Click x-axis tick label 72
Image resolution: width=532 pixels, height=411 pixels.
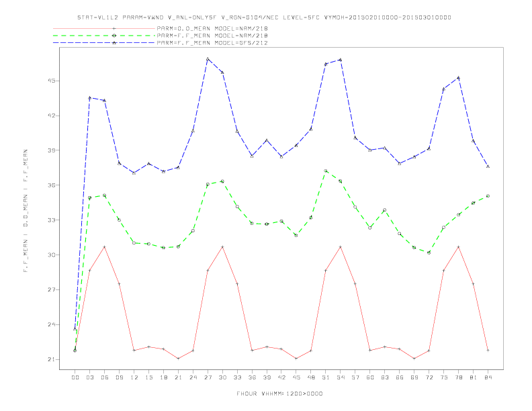pyautogui.click(x=429, y=377)
